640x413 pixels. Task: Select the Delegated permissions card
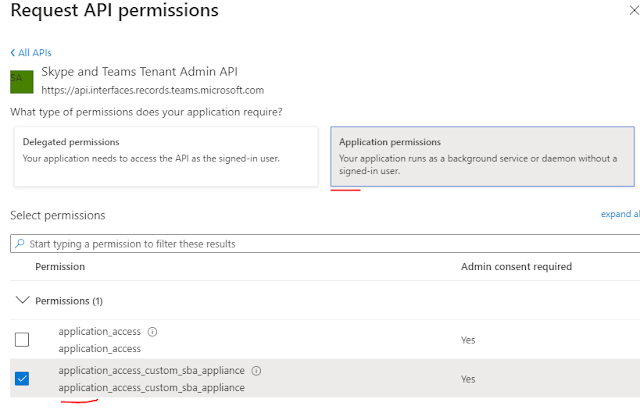166,156
